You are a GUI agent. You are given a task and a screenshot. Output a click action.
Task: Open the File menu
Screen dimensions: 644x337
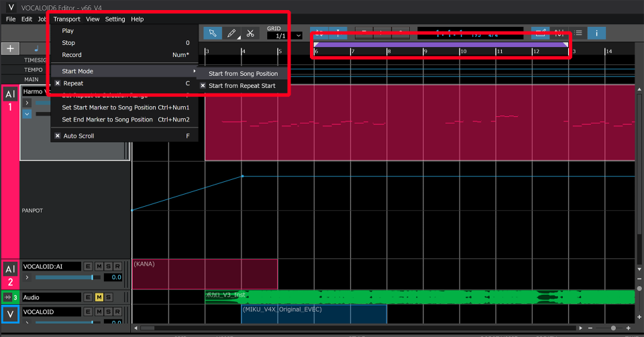point(11,19)
